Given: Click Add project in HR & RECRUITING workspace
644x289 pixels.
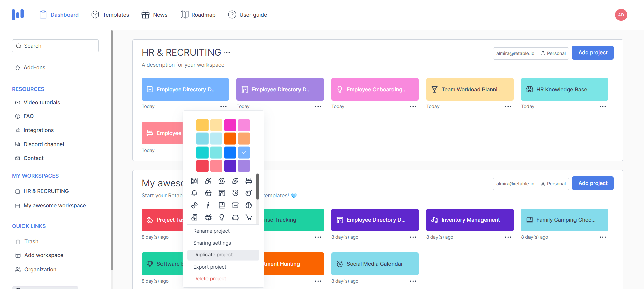Looking at the screenshot, I should coord(593,53).
